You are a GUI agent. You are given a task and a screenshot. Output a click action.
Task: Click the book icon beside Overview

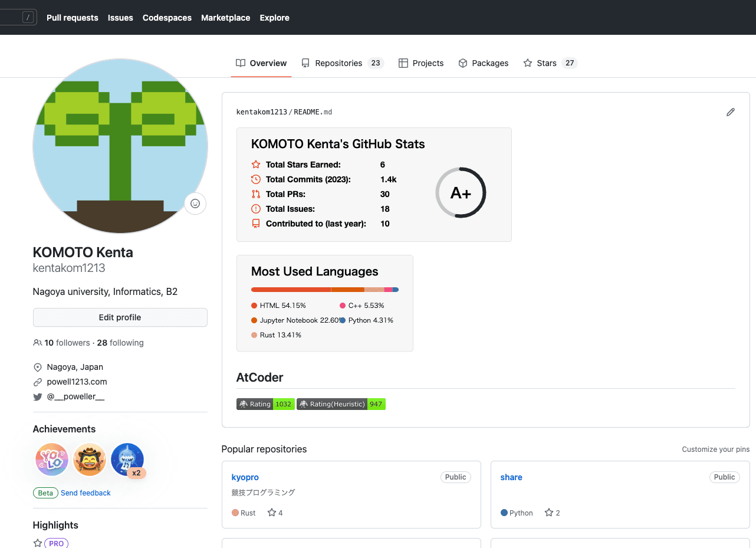coord(241,63)
